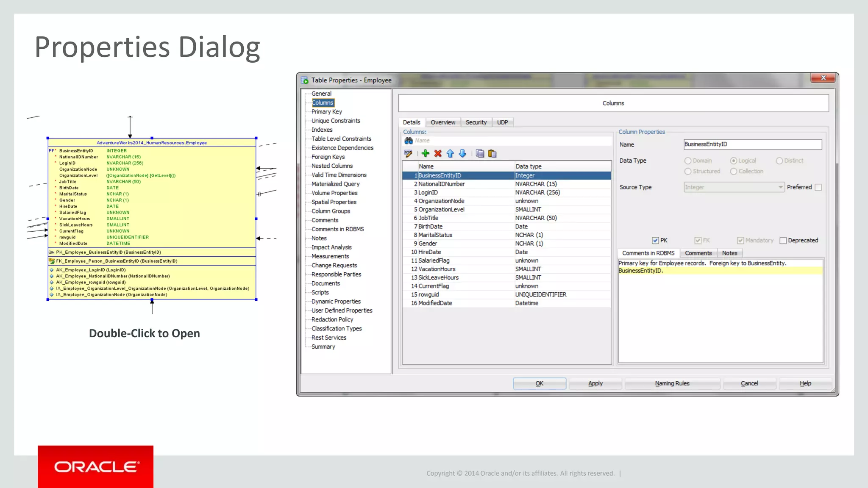The width and height of the screenshot is (868, 488).
Task: Click the paste columns clipboard icon
Action: point(492,154)
